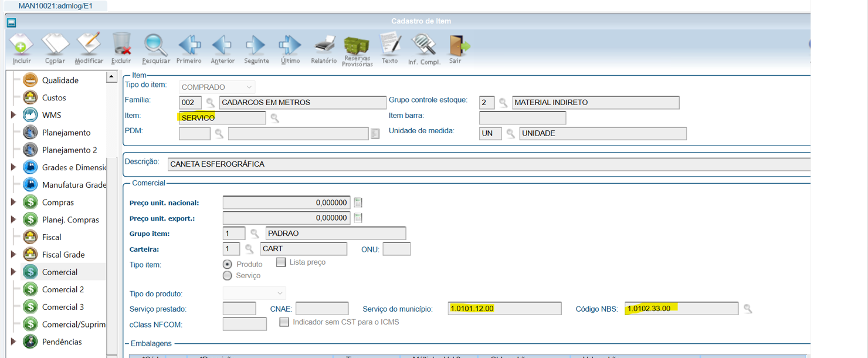Screen dimensions: 868x358
Task: Click the Código NBS input field
Action: [681, 308]
